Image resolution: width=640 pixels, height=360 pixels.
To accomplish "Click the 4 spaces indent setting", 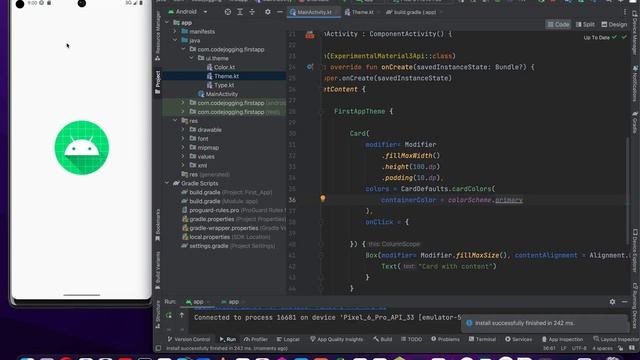I will pos(602,348).
